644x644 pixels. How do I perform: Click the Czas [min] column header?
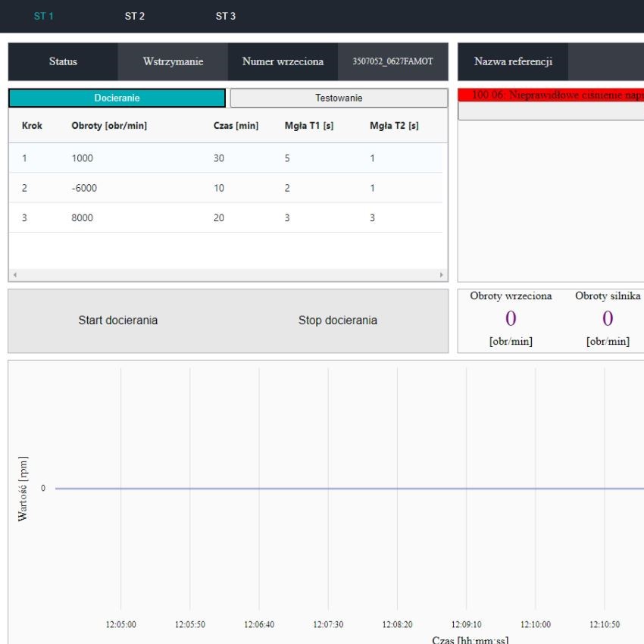click(x=236, y=126)
